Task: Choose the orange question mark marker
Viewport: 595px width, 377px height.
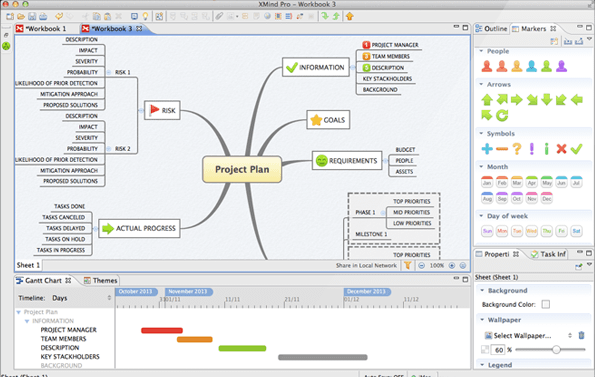Action: tap(516, 149)
